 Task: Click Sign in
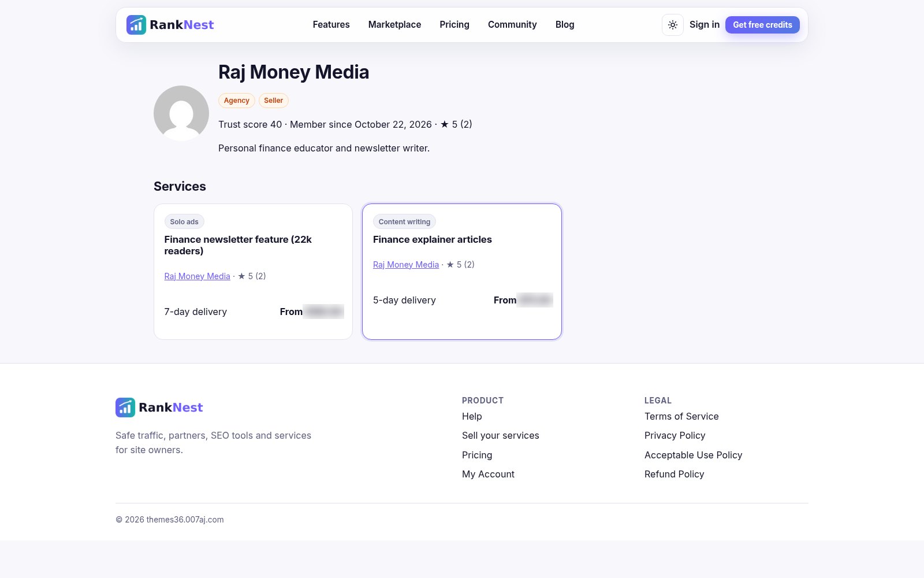click(705, 25)
